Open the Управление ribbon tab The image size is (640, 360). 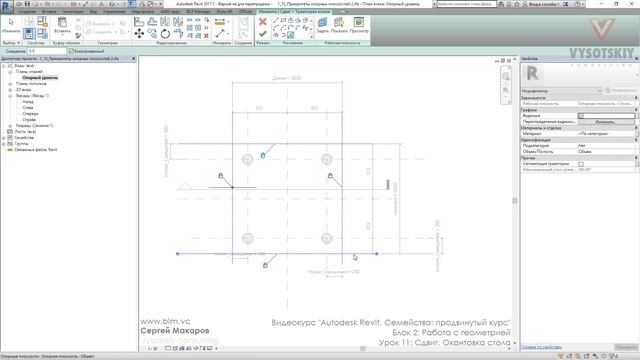pyautogui.click(x=114, y=11)
